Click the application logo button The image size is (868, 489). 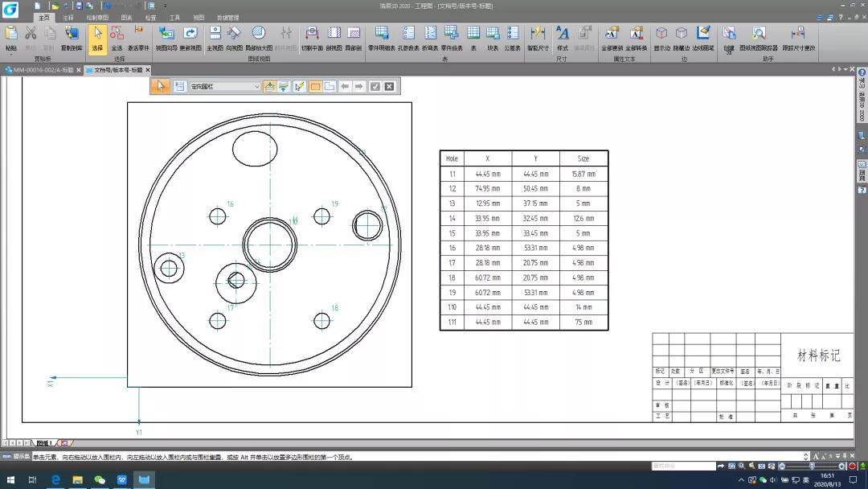coord(10,9)
